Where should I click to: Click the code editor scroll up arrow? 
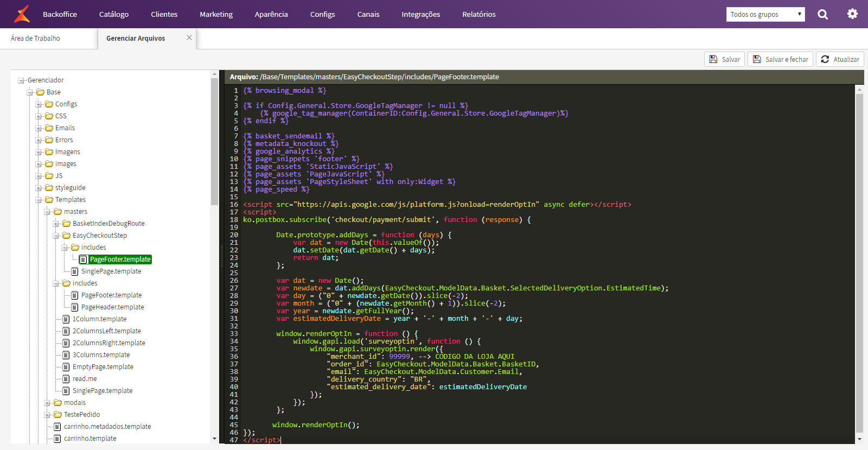pyautogui.click(x=859, y=89)
